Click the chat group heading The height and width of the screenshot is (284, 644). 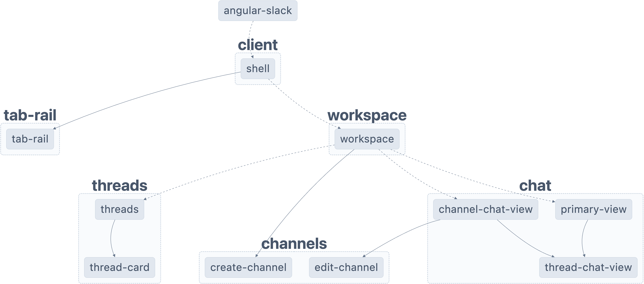535,186
